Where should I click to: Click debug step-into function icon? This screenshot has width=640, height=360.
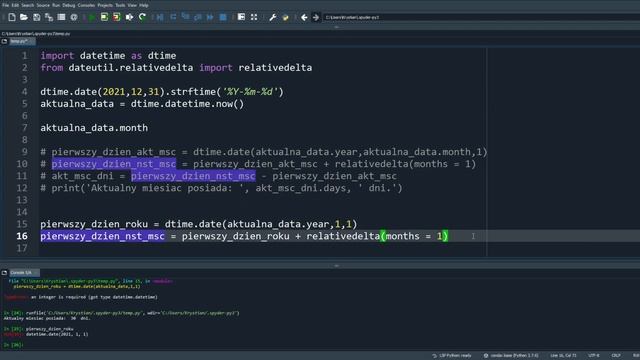tap(185, 17)
